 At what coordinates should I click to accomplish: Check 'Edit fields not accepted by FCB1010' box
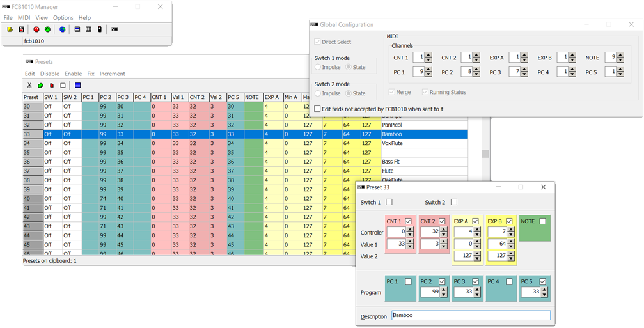(x=317, y=109)
